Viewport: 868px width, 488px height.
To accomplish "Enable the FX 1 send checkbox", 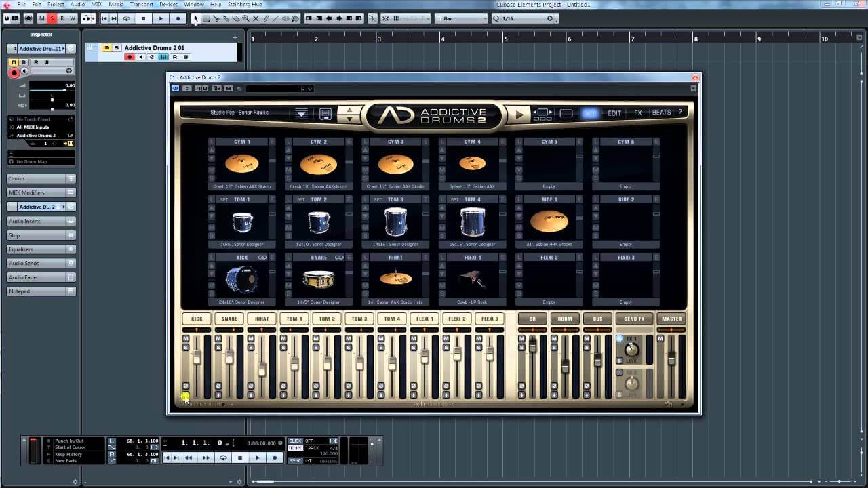I will coord(619,338).
